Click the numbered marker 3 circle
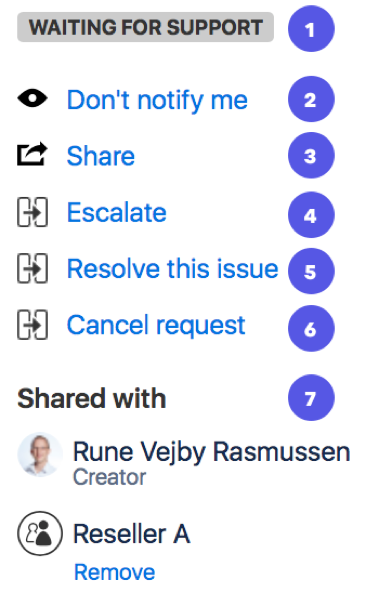Screen dimensions: 377x591 coord(311,155)
